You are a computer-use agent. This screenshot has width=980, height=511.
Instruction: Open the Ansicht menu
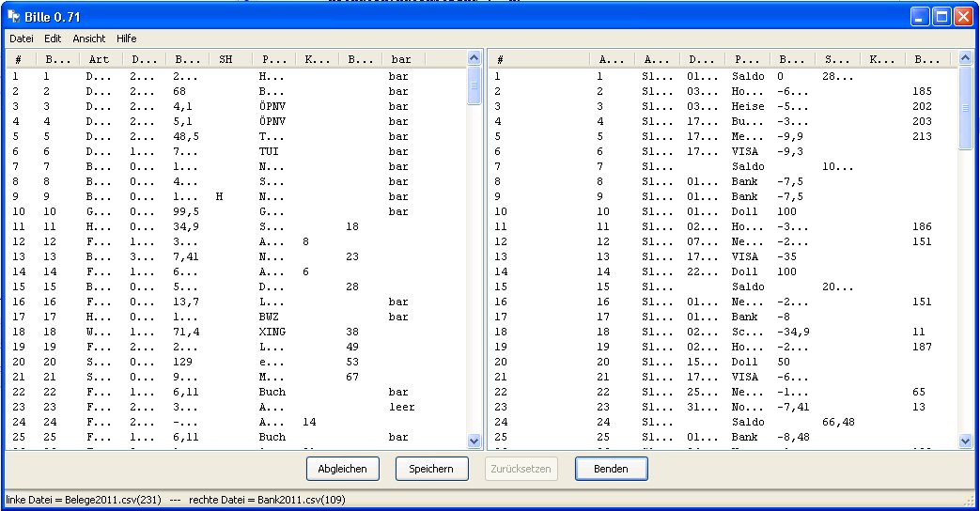pos(89,39)
